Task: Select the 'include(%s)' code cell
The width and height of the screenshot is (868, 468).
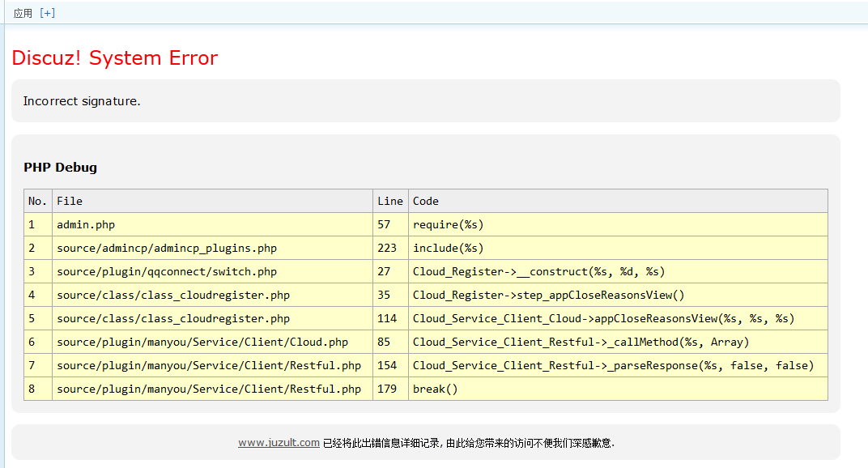Action: [x=618, y=248]
